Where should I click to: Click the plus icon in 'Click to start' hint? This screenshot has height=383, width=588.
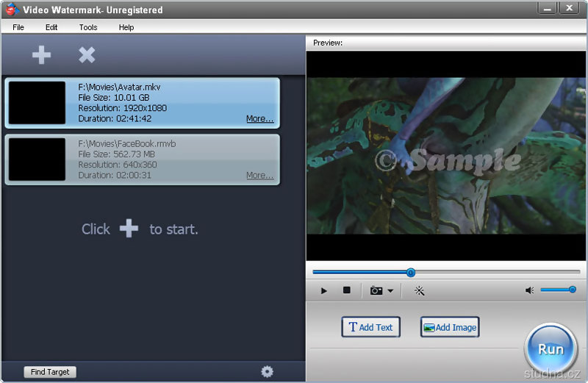point(129,229)
